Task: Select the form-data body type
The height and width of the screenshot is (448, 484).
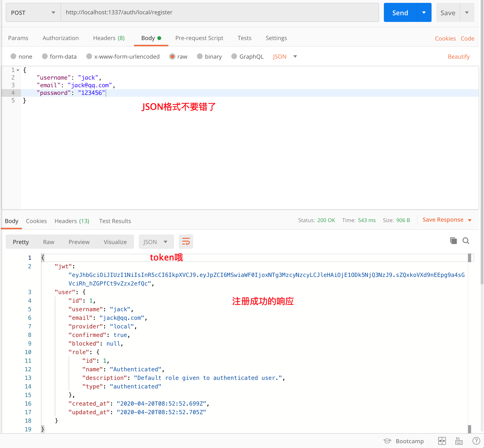Action: coord(45,56)
